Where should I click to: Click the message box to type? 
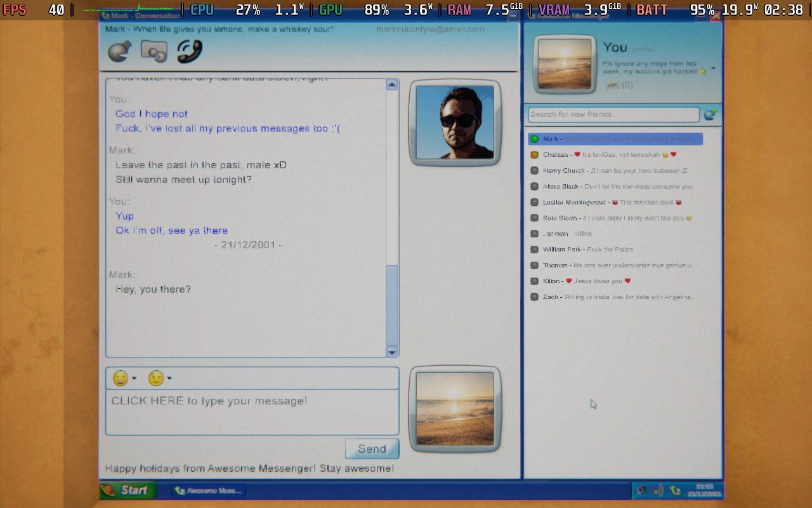[x=252, y=412]
